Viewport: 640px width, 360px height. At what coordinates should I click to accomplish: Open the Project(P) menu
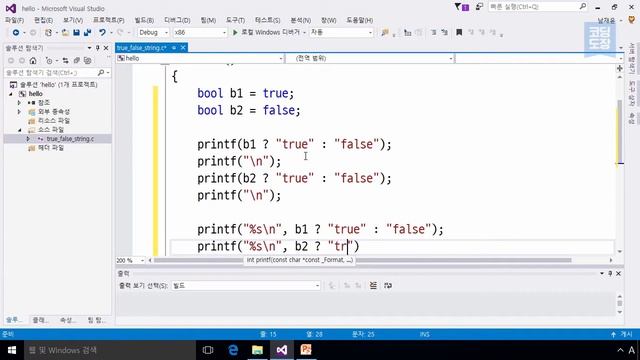pyautogui.click(x=108, y=20)
